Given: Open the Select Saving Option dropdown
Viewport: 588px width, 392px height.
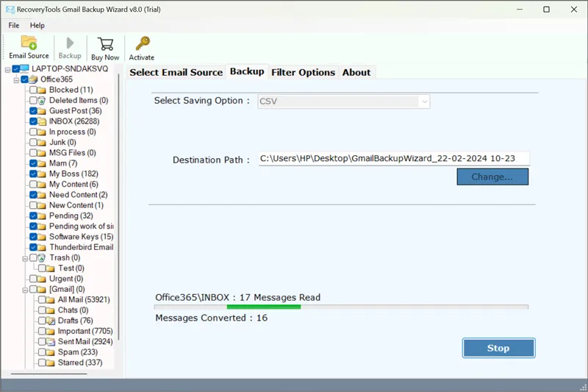Looking at the screenshot, I should tap(344, 101).
